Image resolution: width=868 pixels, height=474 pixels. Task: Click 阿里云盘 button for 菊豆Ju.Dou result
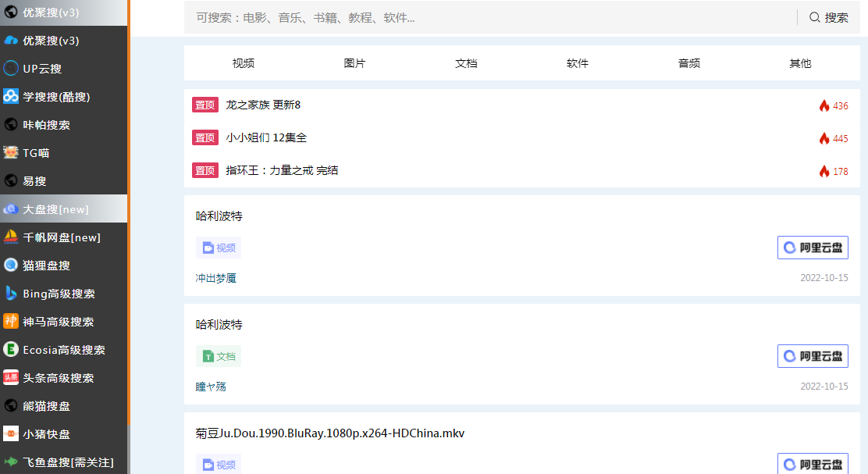(x=813, y=464)
